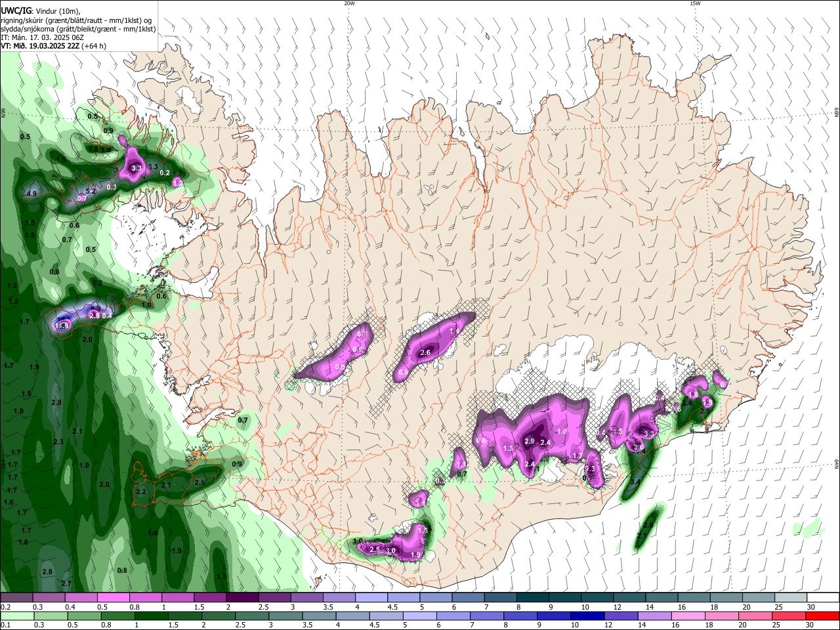Choose the grey-blue 4 swatch on lower scale
840x630 pixels.
tap(353, 616)
